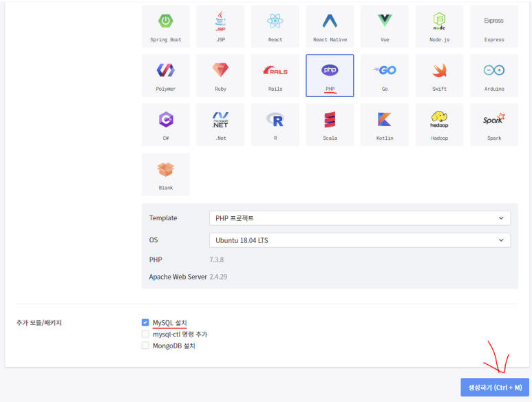Viewport: 532px width, 402px height.
Task: Select the C# stack icon
Action: coord(166,119)
